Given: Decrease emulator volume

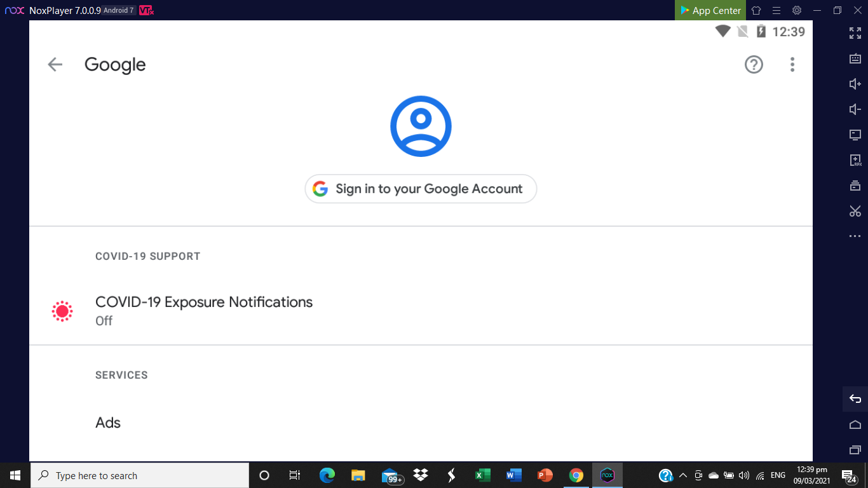Looking at the screenshot, I should pyautogui.click(x=855, y=109).
